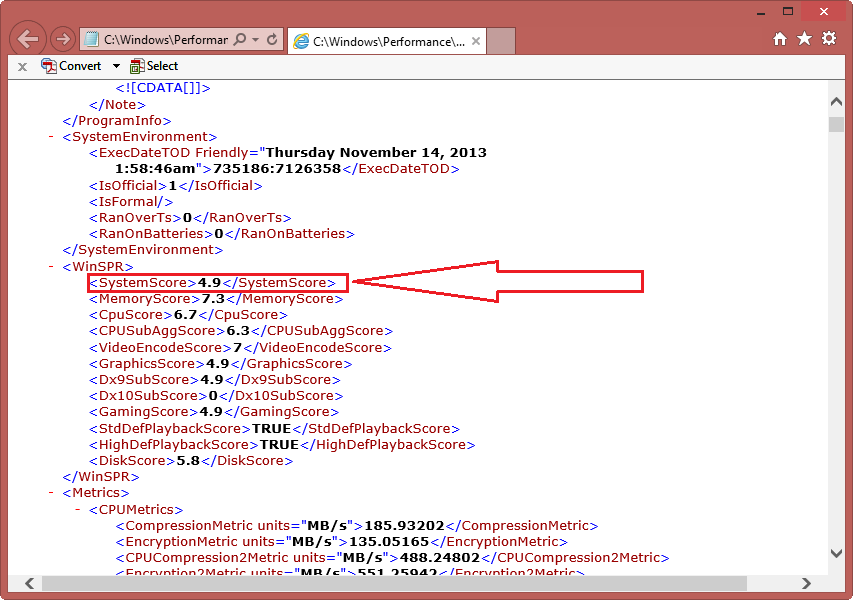Open the address bar autocomplete dropdown arrow

256,40
